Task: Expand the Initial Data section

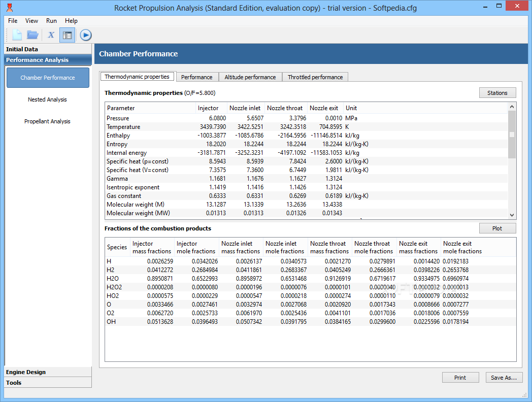Action: pos(48,49)
